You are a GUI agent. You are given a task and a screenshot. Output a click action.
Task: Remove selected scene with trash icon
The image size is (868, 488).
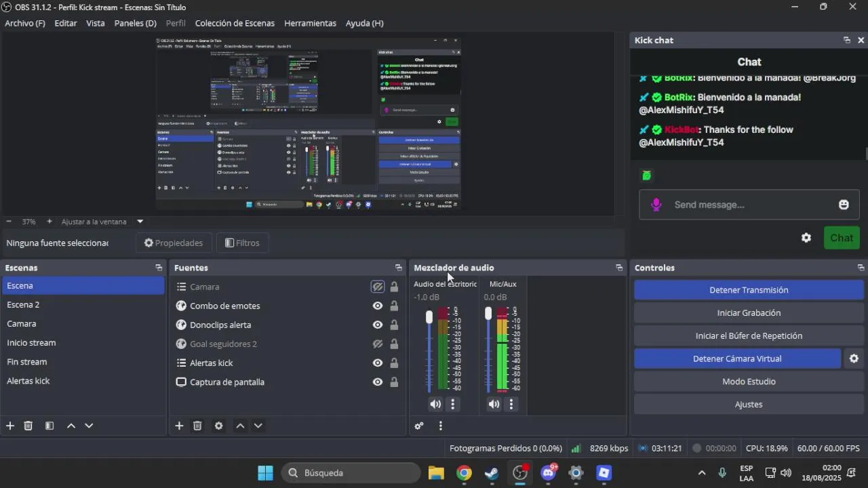pyautogui.click(x=28, y=426)
